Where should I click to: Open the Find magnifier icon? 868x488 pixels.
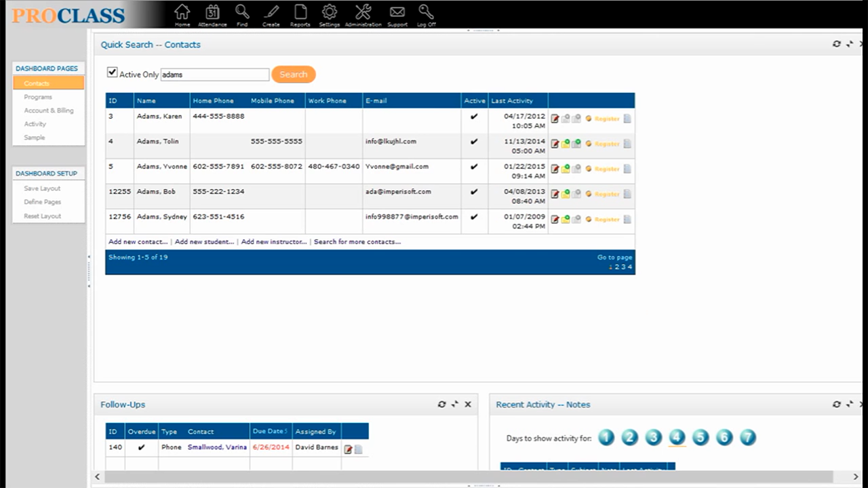pyautogui.click(x=242, y=15)
